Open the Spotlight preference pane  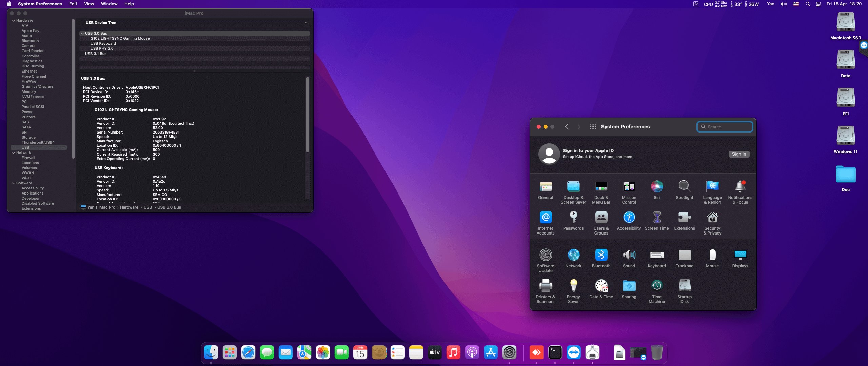[x=685, y=190]
